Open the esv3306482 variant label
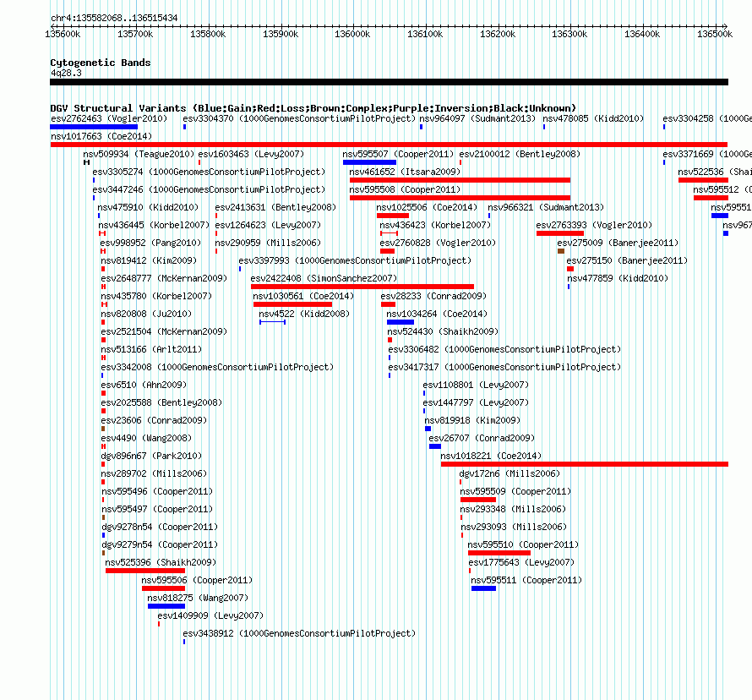Image resolution: width=752 pixels, height=700 pixels. 504,349
